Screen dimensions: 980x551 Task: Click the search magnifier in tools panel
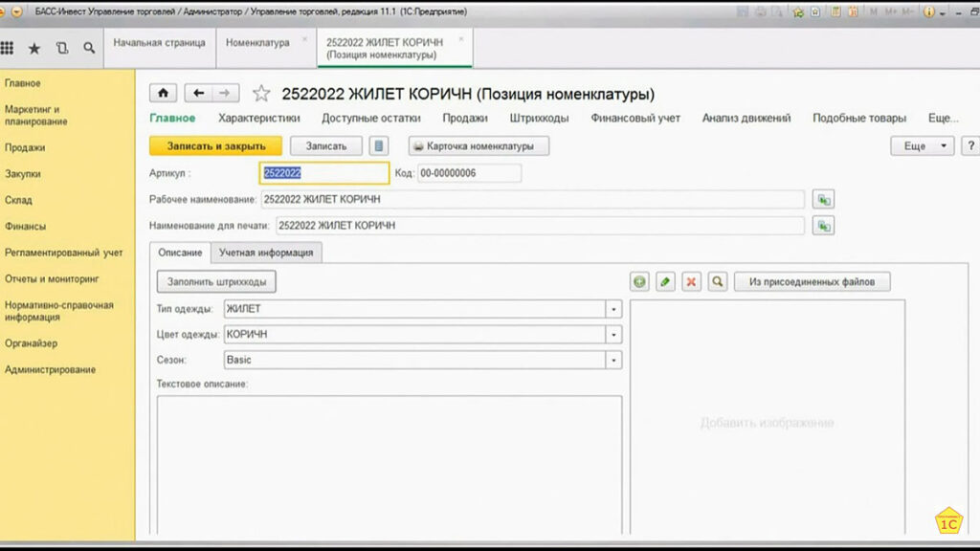click(x=89, y=48)
